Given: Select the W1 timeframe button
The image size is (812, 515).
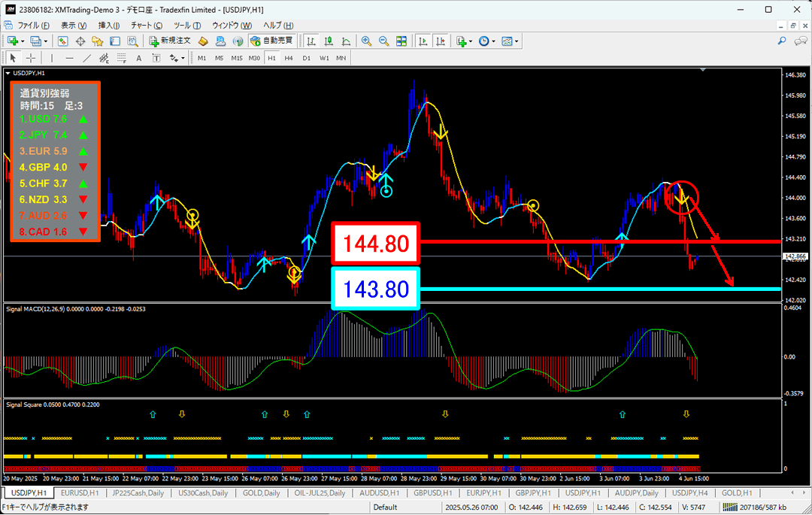Looking at the screenshot, I should 324,58.
